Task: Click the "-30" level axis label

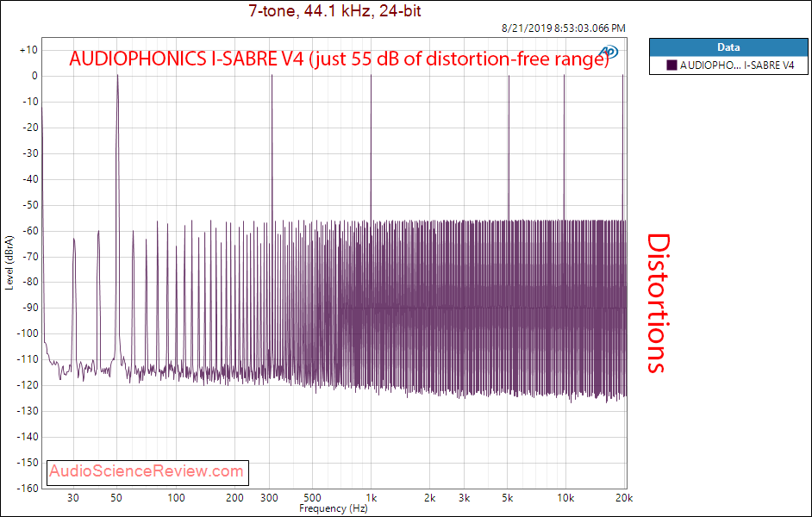Action: 28,153
